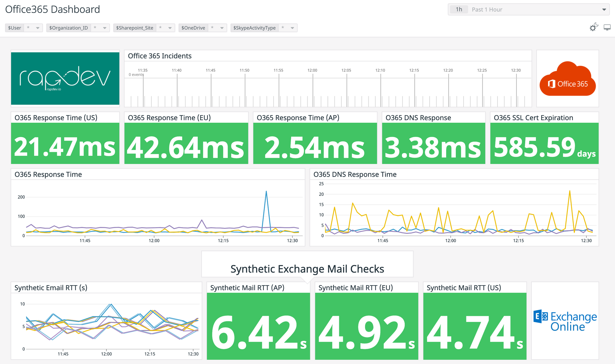Click the 12:30 marker in Incidents timeline
The height and width of the screenshot is (364, 615).
pos(516,70)
